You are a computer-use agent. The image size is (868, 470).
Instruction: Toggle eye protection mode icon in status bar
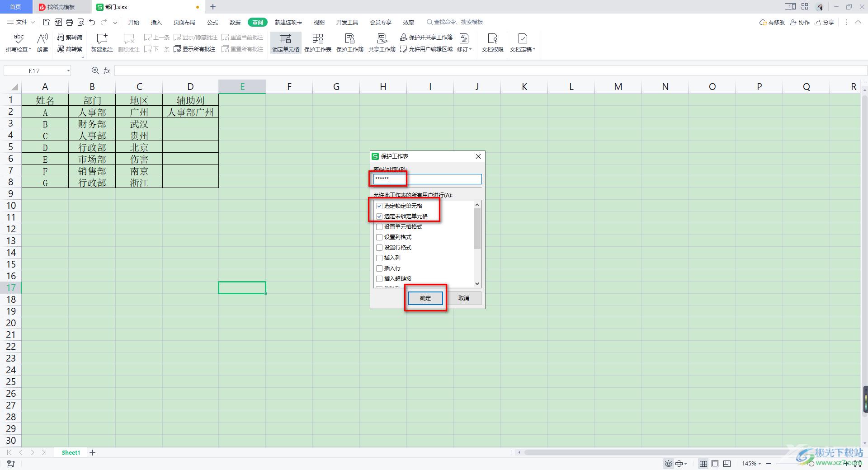point(668,464)
